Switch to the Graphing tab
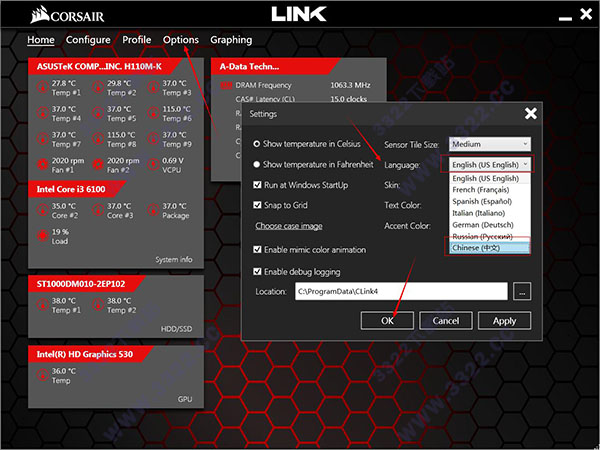 (x=231, y=40)
